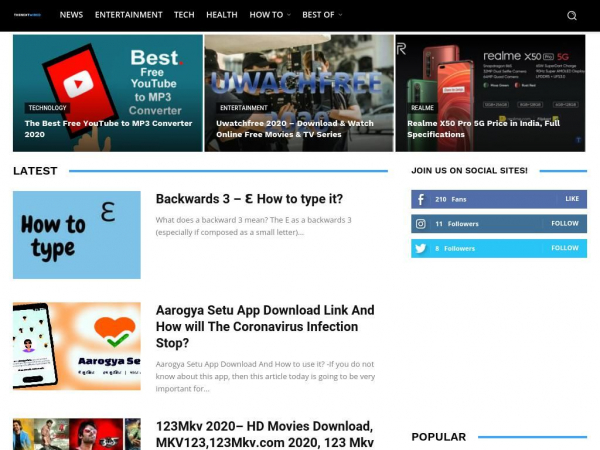600x450 pixels.
Task: Click the YouTube to MP3 featured image
Action: pos(108,93)
